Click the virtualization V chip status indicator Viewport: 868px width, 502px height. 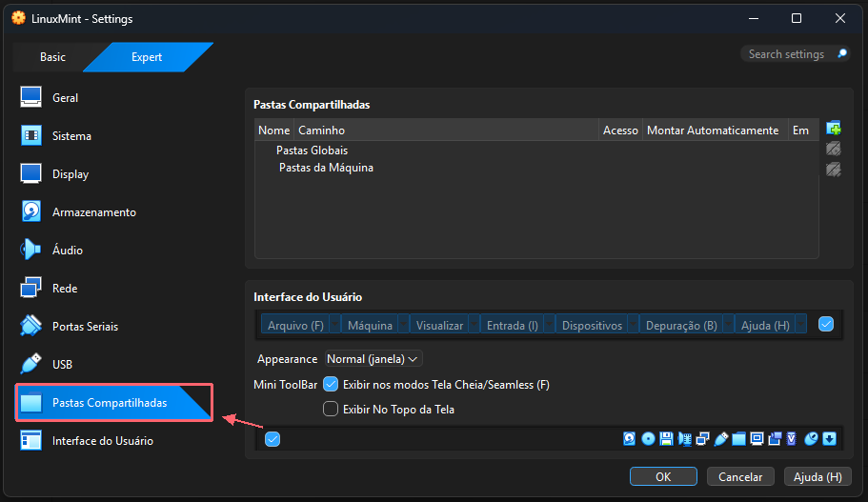click(x=792, y=439)
